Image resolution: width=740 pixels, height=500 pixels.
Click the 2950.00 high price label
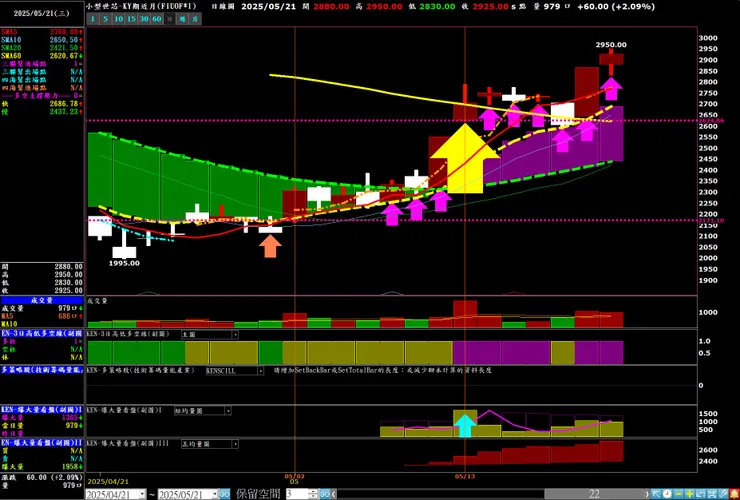[x=611, y=45]
